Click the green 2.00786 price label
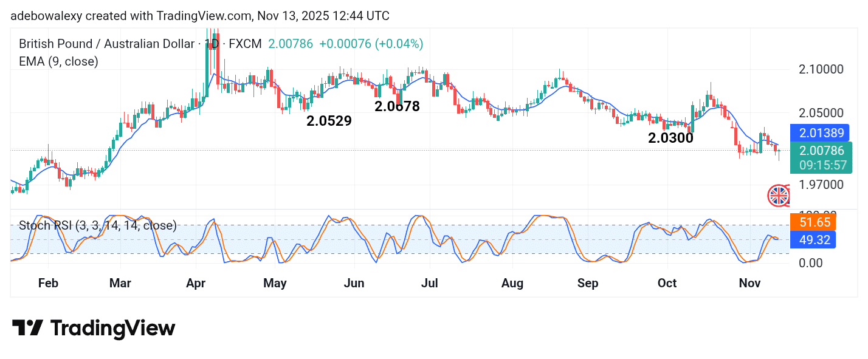Viewport: 868px width, 359px height. click(821, 151)
